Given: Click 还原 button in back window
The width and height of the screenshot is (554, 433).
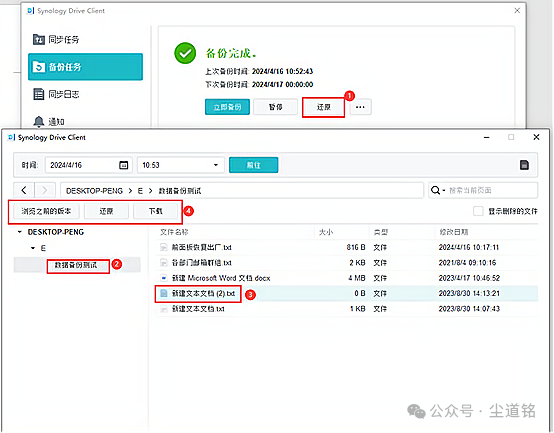Looking at the screenshot, I should click(323, 107).
